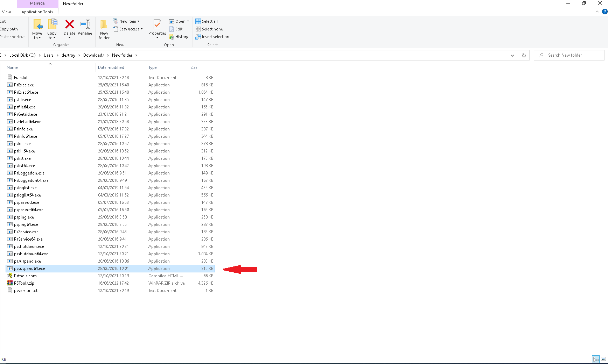Select the Eula.txt document icon
Viewport: 608px width, 364px height.
10,78
